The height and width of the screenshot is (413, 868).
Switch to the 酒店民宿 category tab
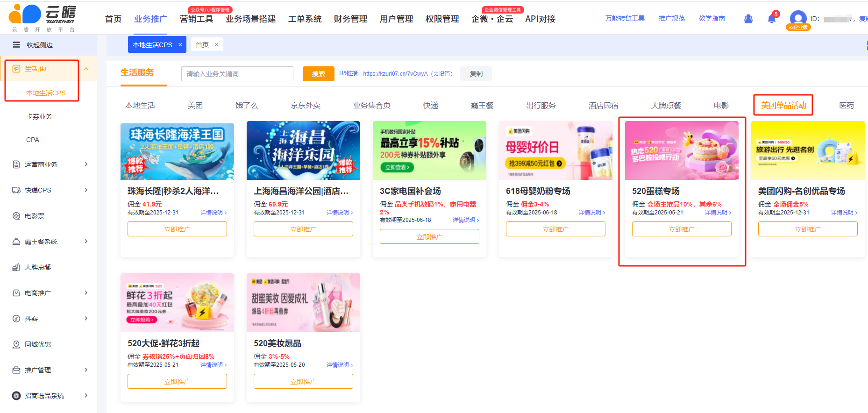pos(603,106)
